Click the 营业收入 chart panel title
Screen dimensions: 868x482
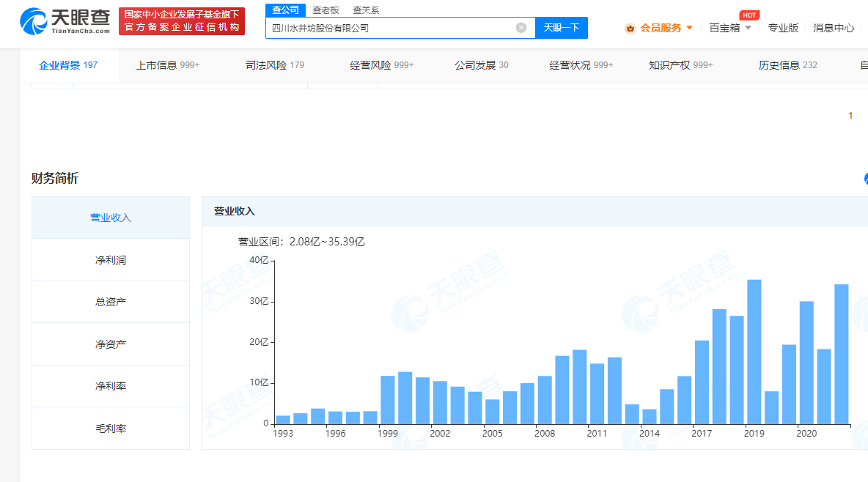(234, 212)
